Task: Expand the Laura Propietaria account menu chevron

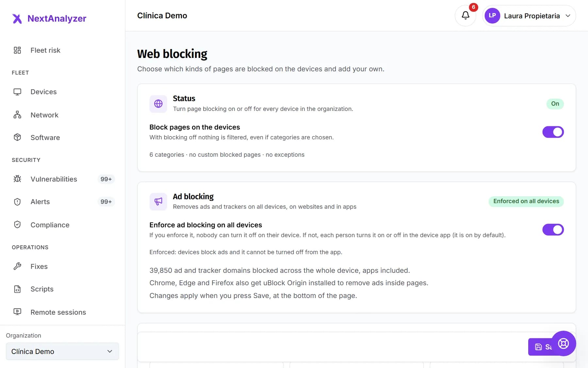Action: [x=568, y=16]
